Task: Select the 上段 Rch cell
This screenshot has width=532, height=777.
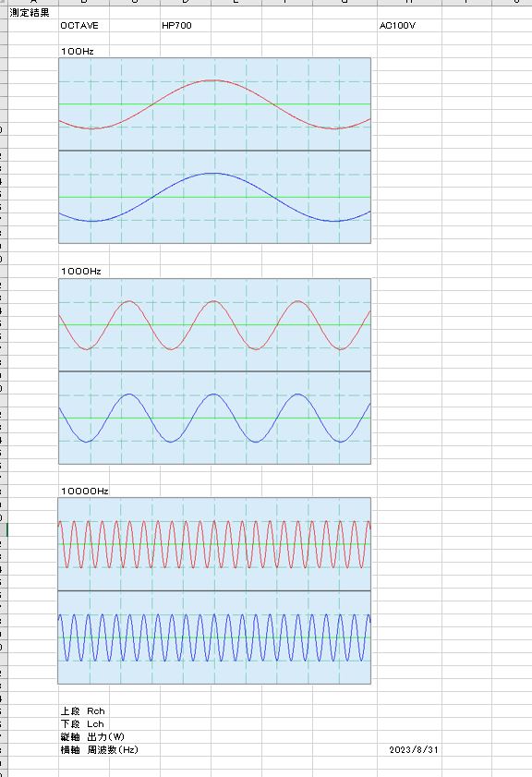Action: coord(84,711)
